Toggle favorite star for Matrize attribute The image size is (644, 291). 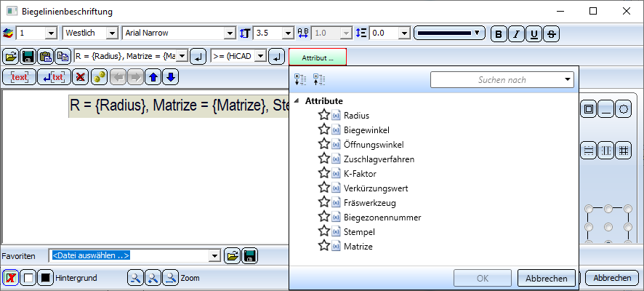pos(324,246)
